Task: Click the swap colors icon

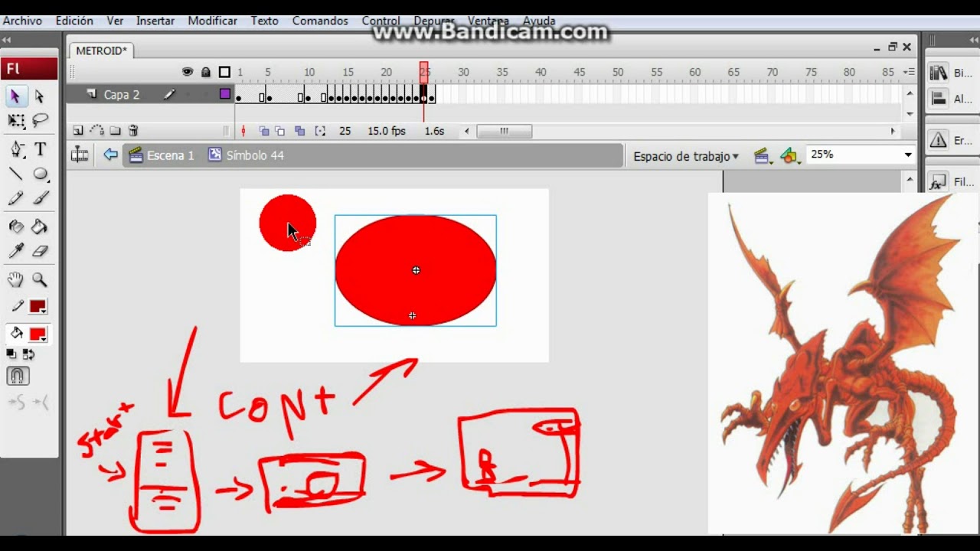Action: click(28, 354)
